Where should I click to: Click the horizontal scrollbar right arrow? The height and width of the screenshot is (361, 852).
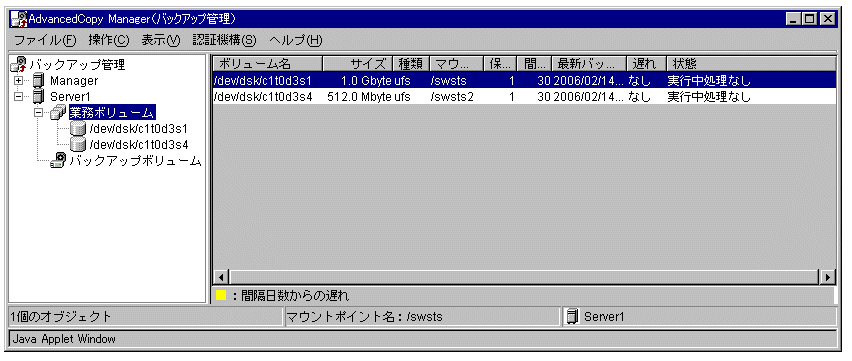point(828,276)
